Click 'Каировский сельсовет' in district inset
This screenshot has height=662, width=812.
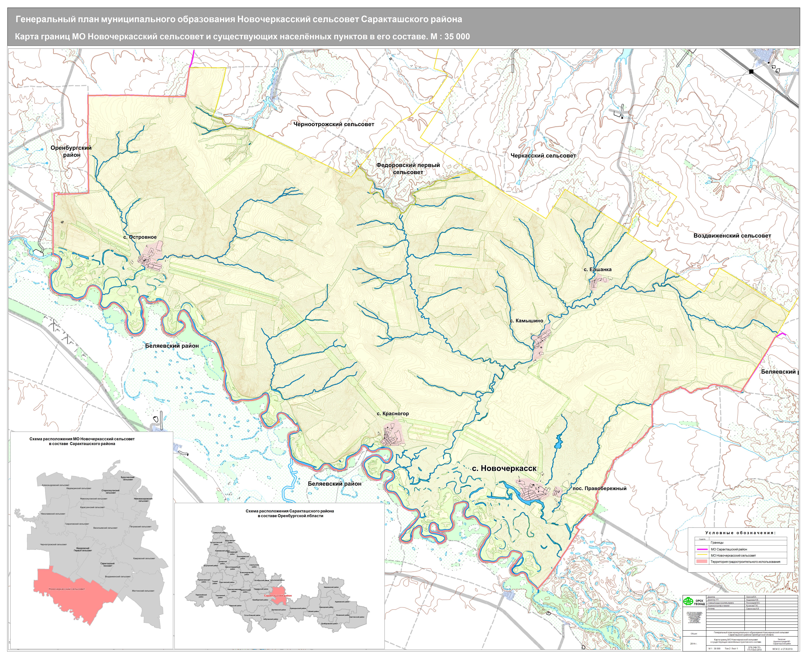coord(144,559)
